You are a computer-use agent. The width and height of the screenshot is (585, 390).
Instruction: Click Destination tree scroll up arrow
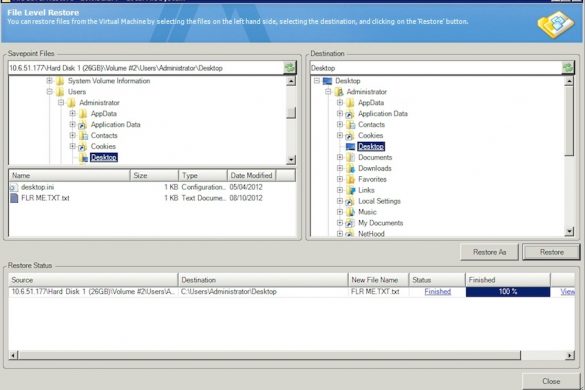coord(569,81)
